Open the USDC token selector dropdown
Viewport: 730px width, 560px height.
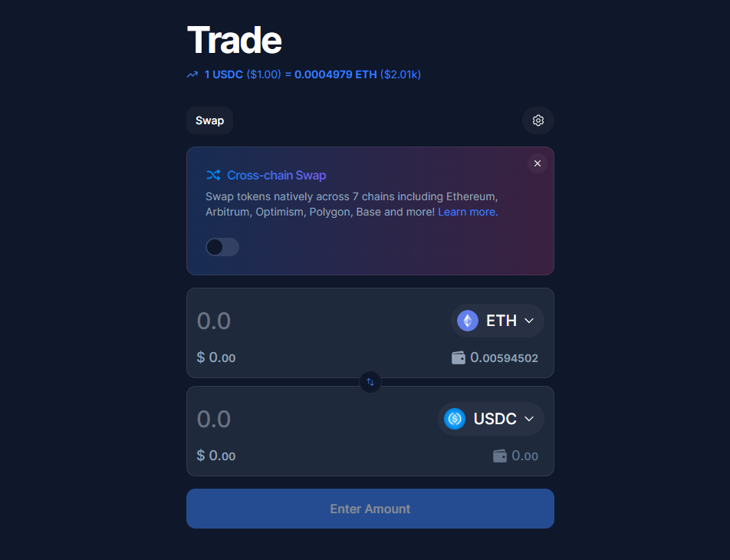491,419
